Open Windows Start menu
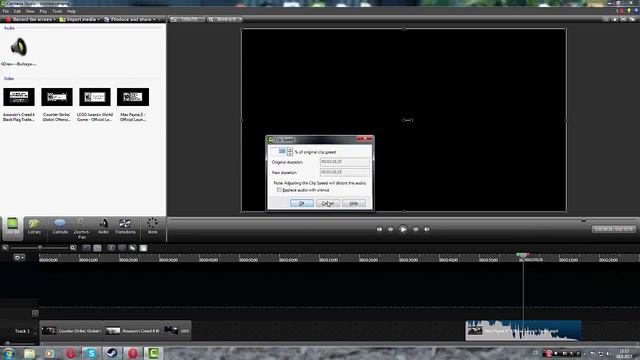This screenshot has height=360, width=640. click(x=9, y=353)
